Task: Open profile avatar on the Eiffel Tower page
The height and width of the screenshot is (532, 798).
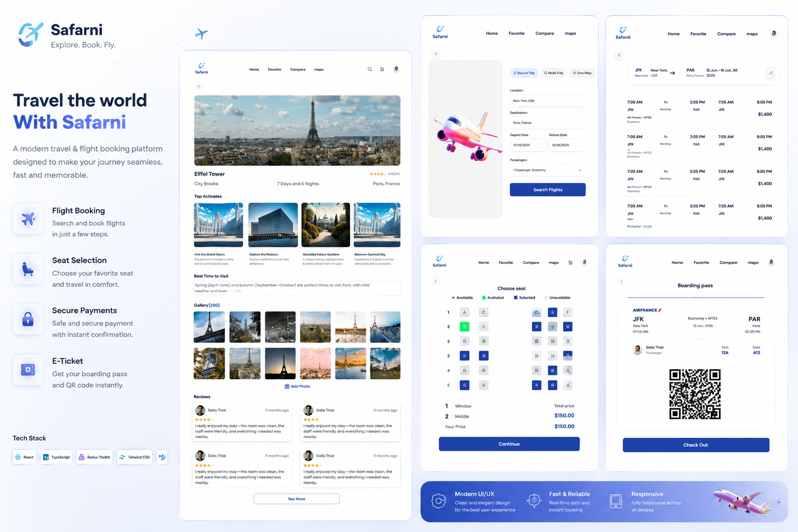Action: (x=396, y=69)
